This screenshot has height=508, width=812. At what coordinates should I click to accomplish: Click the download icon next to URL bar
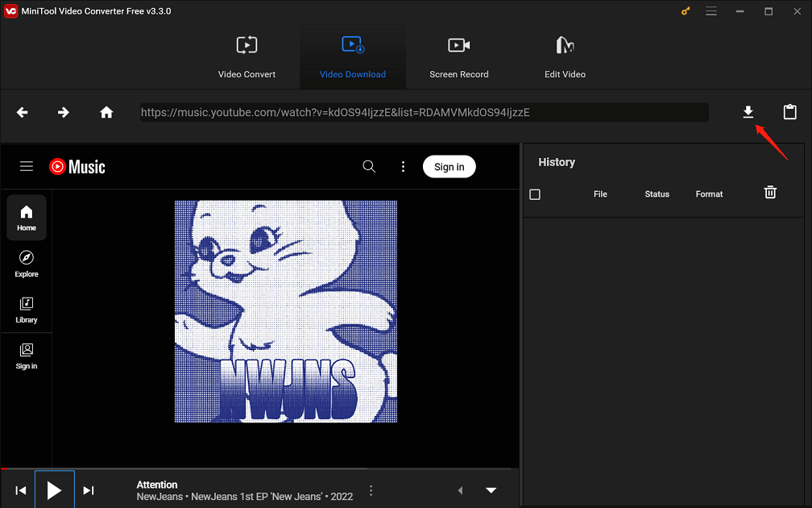[748, 112]
